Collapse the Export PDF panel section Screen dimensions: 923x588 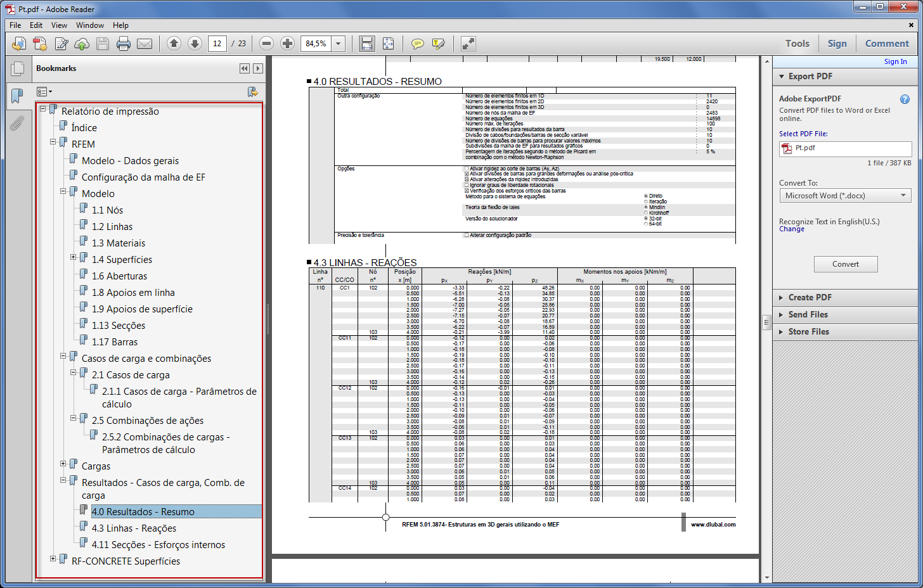pos(782,77)
